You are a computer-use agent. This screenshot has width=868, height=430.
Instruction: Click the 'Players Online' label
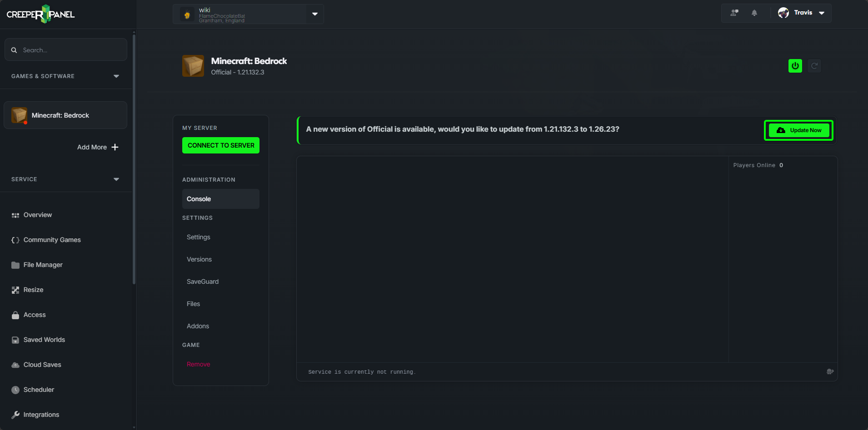click(x=754, y=165)
